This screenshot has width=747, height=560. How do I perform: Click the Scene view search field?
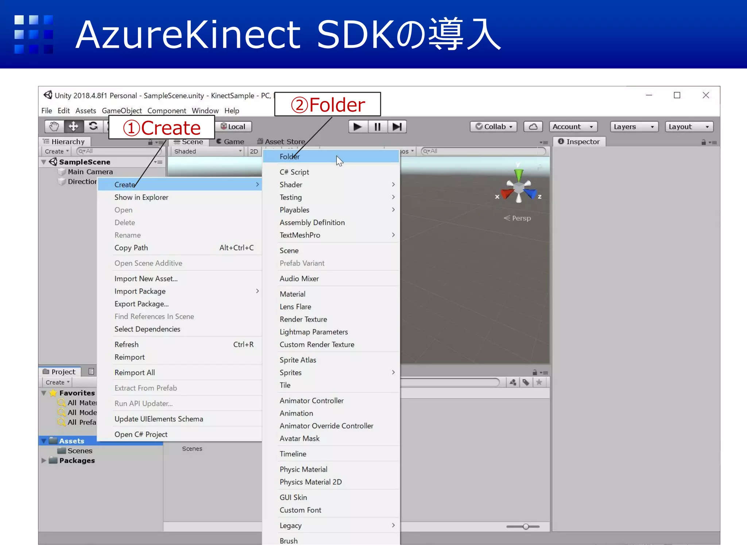[x=484, y=151]
